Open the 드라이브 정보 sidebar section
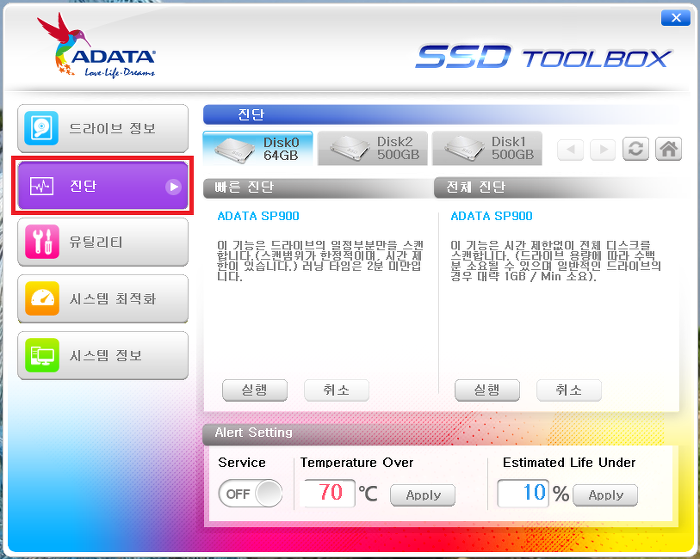 point(103,128)
